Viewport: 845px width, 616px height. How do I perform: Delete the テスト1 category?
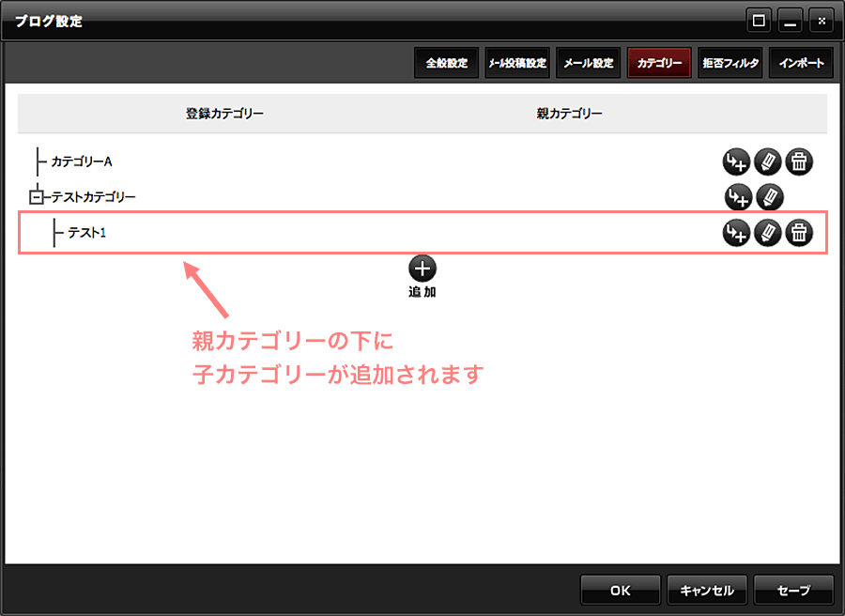(799, 233)
